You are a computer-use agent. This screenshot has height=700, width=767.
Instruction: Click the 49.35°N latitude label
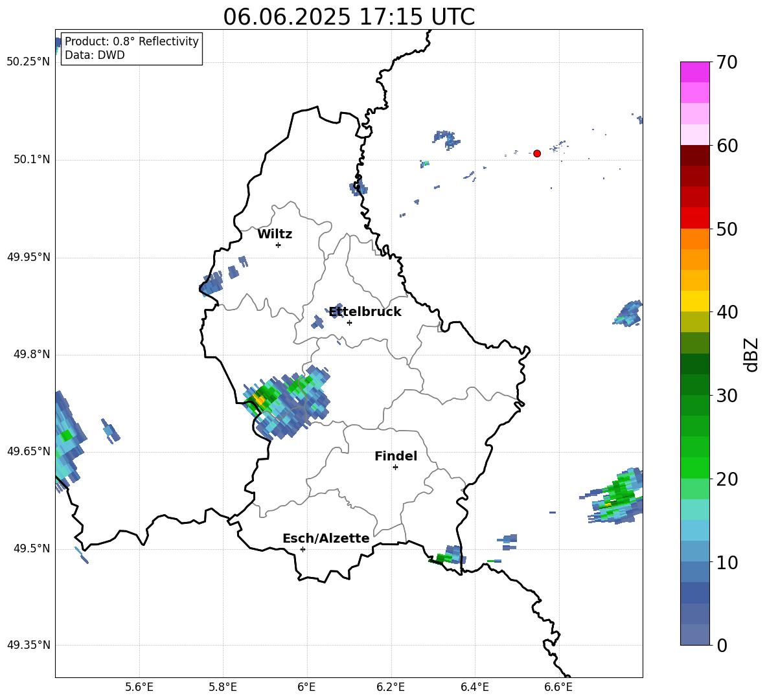[x=29, y=645]
